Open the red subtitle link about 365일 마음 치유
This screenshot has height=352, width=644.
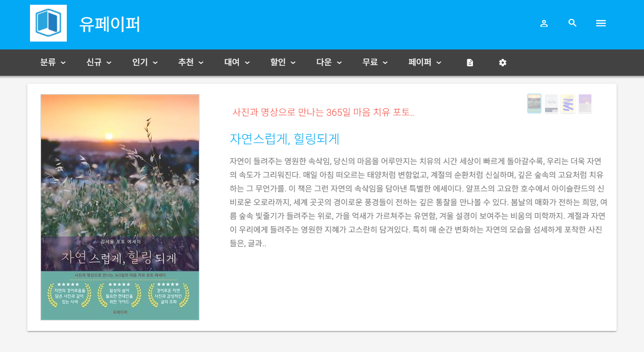(x=323, y=112)
